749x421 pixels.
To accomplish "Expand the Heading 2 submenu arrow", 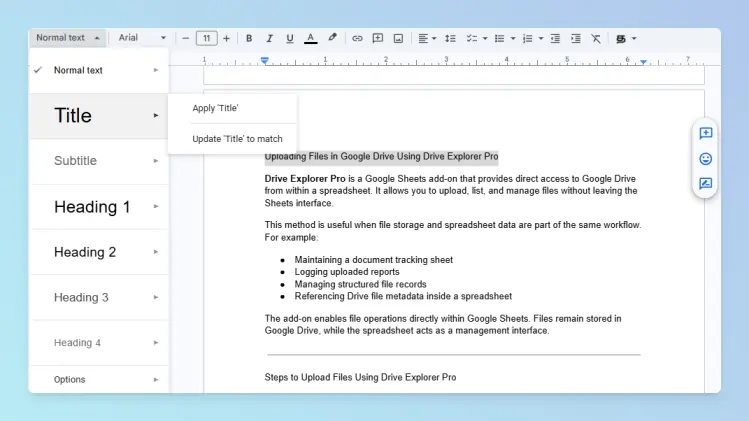I will [156, 252].
